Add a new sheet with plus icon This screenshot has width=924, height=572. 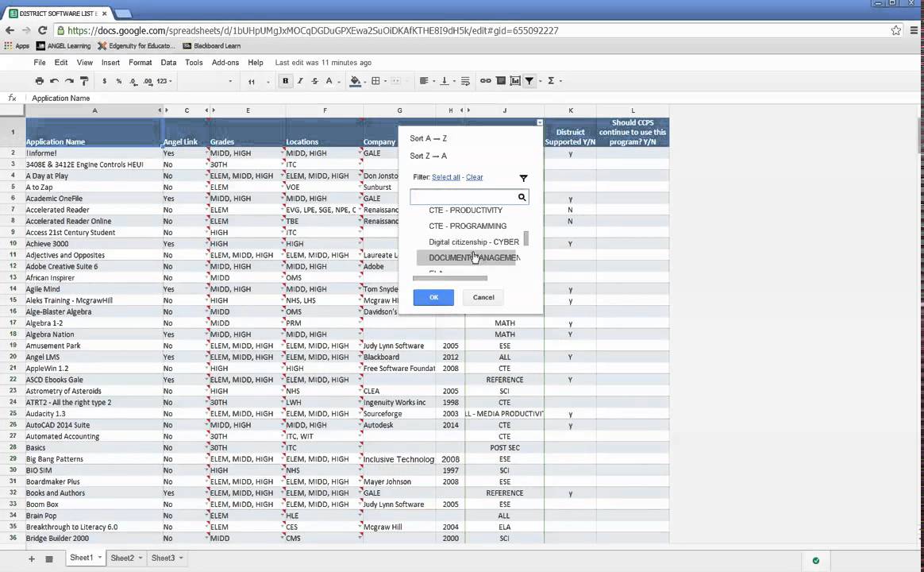pyautogui.click(x=31, y=558)
